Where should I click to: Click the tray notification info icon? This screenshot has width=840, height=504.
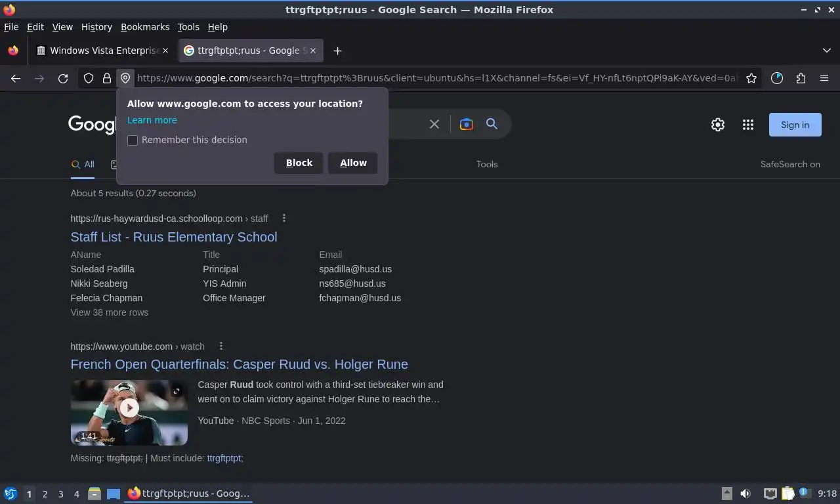click(x=804, y=493)
